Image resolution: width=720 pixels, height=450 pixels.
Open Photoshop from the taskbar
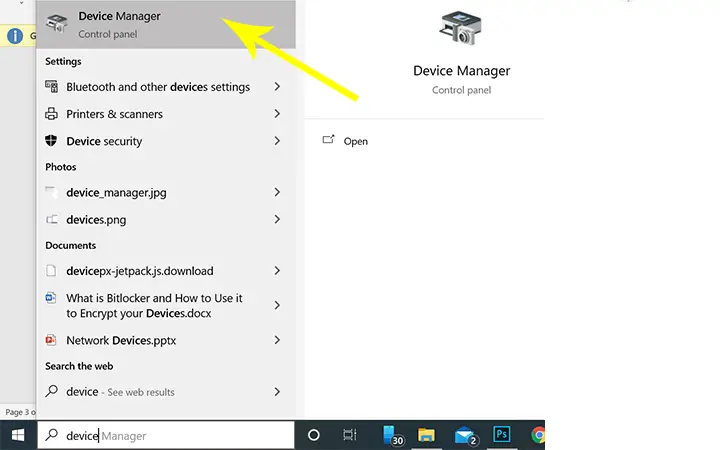pyautogui.click(x=501, y=434)
